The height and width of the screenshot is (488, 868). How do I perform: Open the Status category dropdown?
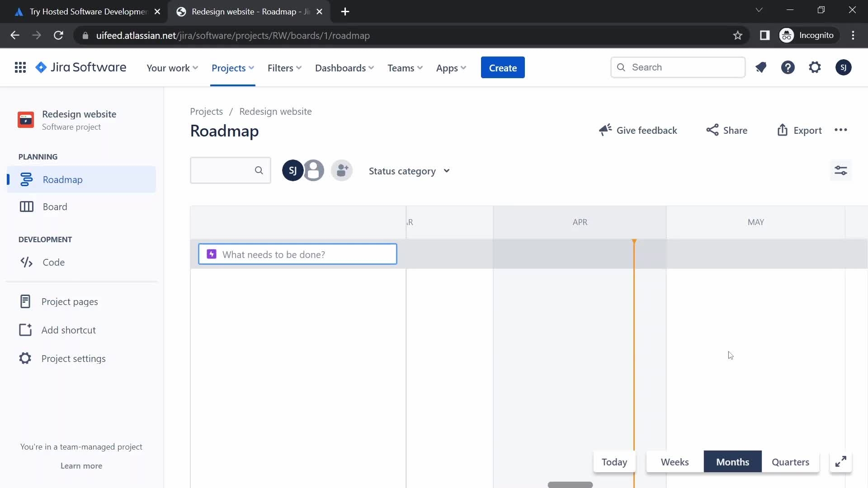409,171
